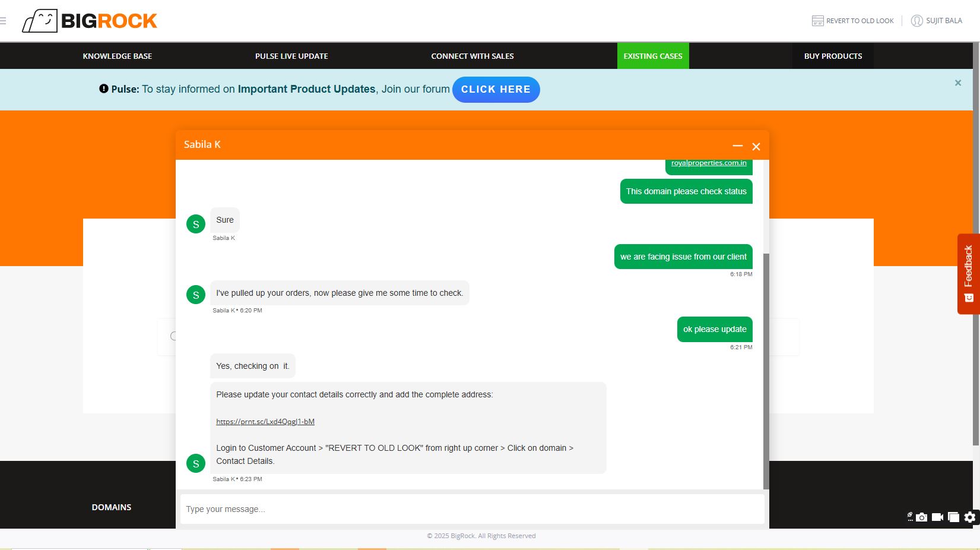Viewport: 980px width, 550px height.
Task: Click the camera screenshot icon
Action: coord(922,517)
